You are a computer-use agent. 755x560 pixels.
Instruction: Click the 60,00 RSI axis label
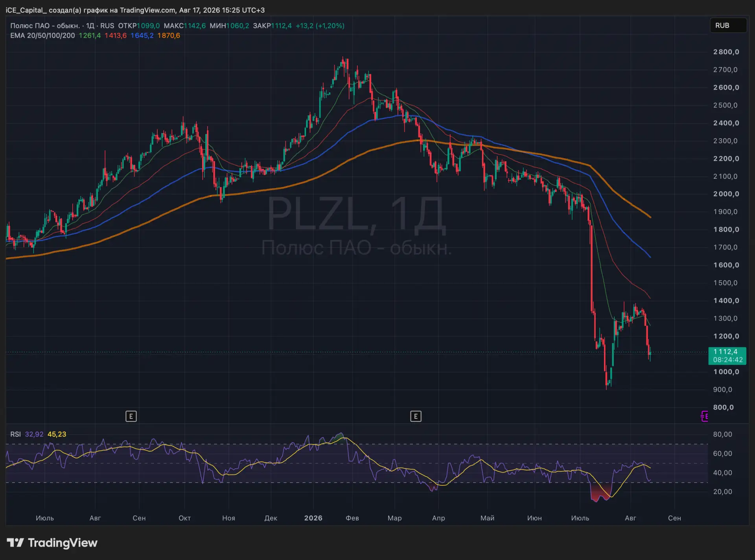point(723,454)
